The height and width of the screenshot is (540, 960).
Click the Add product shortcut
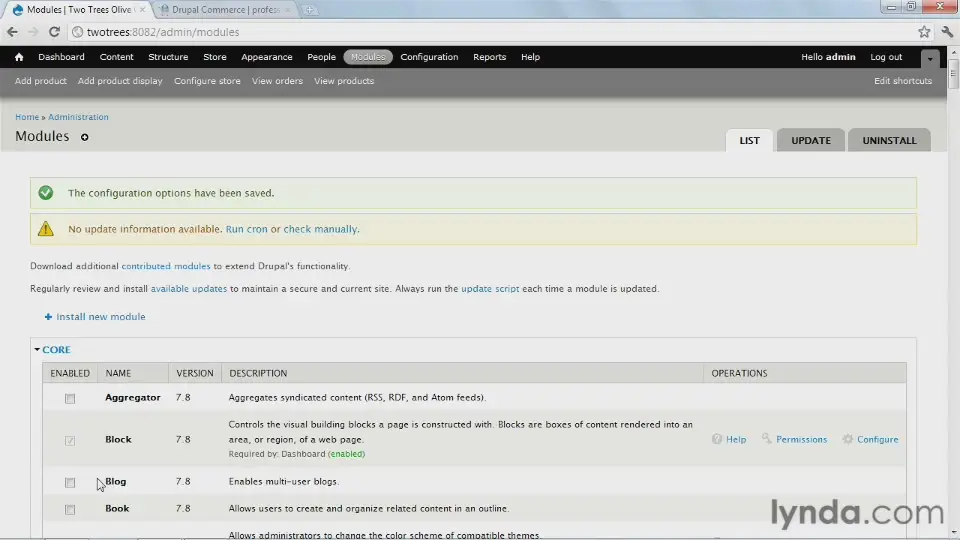coord(40,81)
